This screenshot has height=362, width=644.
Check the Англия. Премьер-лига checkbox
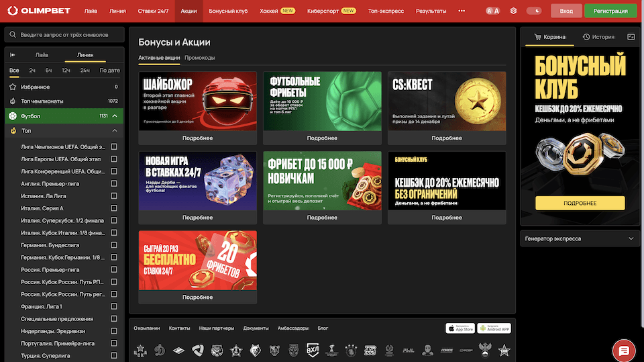[x=114, y=183]
